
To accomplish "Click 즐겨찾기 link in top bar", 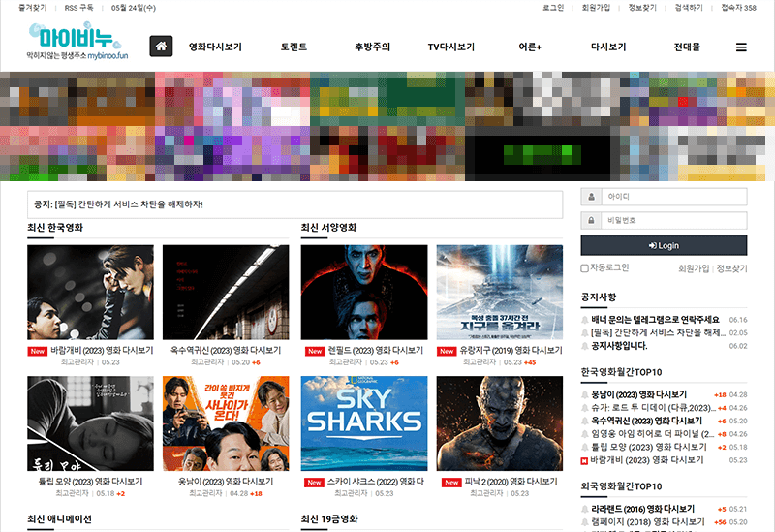I will tap(33, 8).
